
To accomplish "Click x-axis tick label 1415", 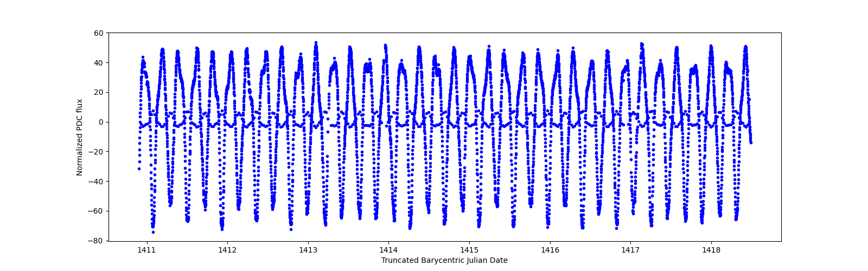I will point(469,250).
